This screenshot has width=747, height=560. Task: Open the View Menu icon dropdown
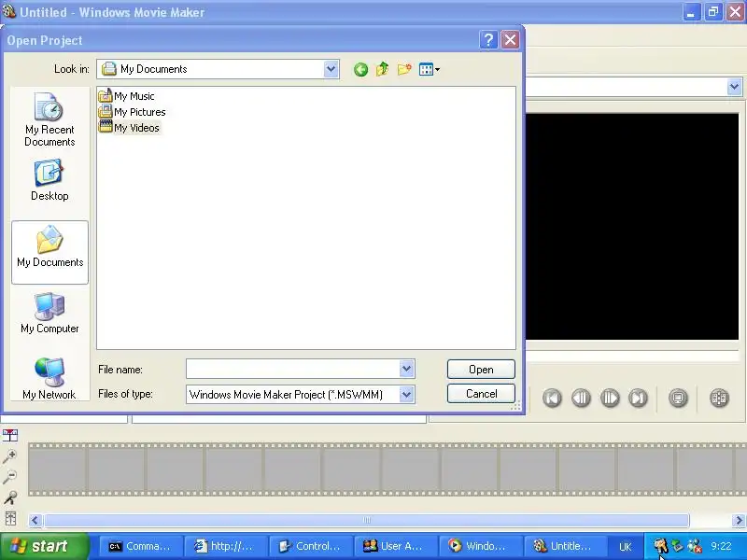tap(430, 69)
